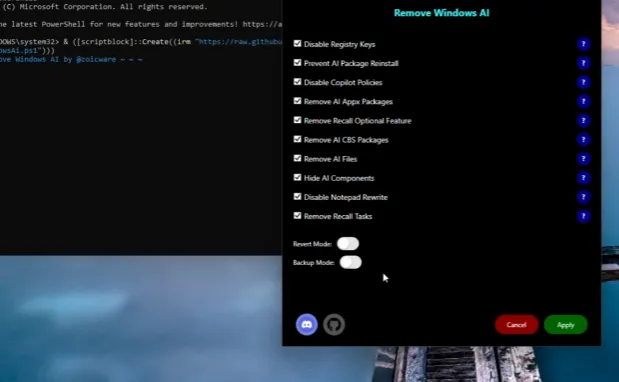This screenshot has height=382, width=619.
Task: Enable the Revert Mode toggle
Action: 348,244
